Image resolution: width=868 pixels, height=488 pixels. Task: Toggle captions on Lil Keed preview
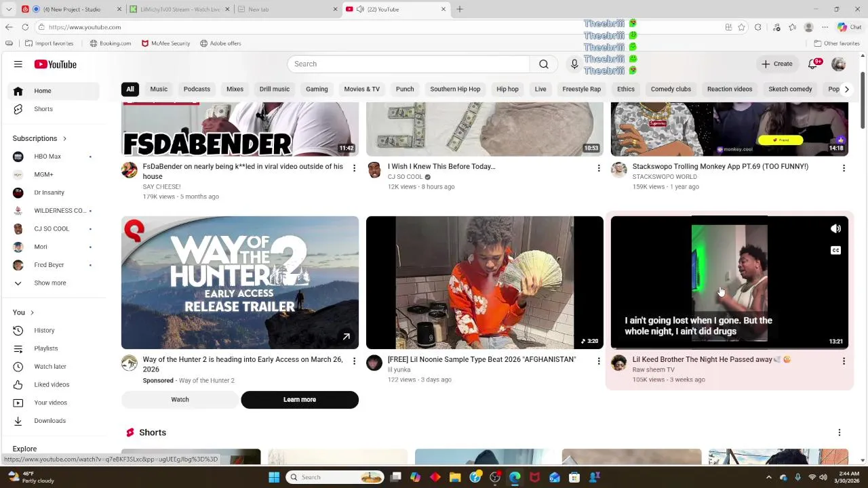(x=836, y=251)
